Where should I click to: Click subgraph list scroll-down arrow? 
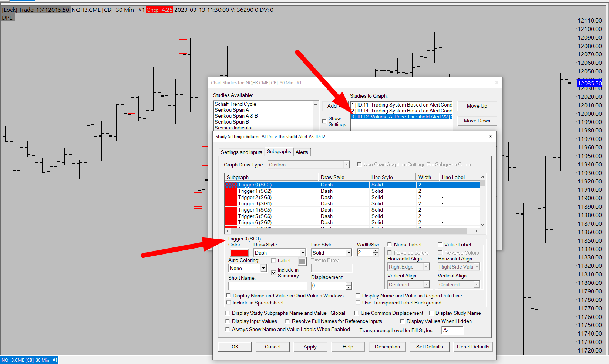coord(482,225)
